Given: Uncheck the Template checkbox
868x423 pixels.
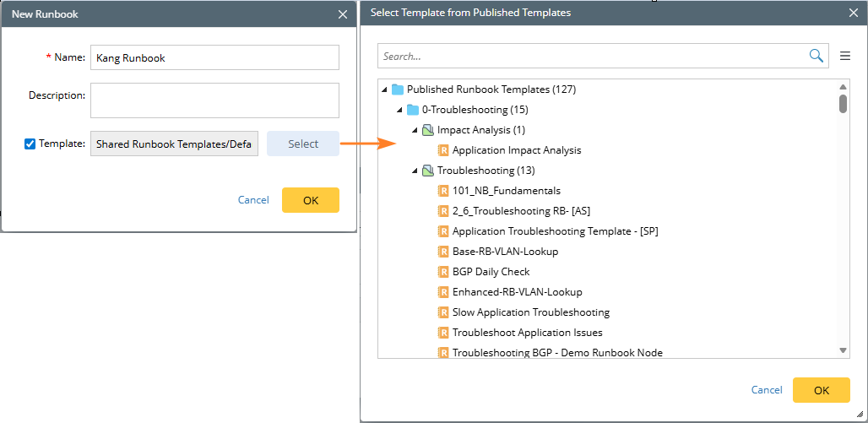Looking at the screenshot, I should (30, 144).
